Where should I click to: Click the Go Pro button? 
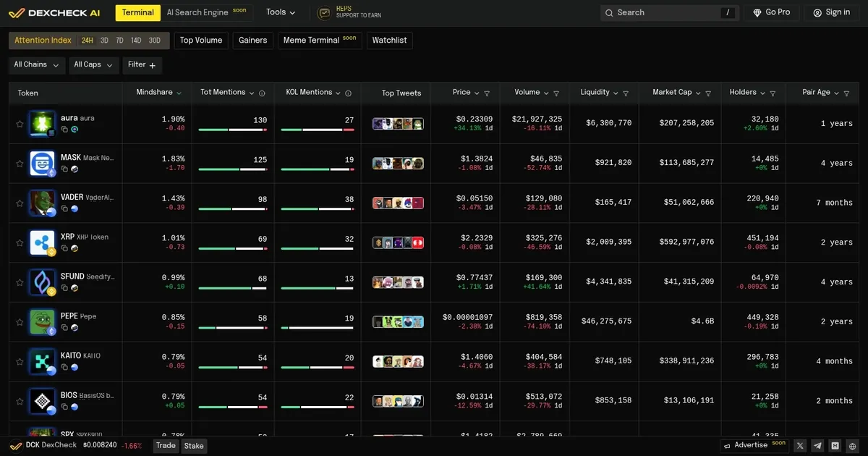pos(772,12)
